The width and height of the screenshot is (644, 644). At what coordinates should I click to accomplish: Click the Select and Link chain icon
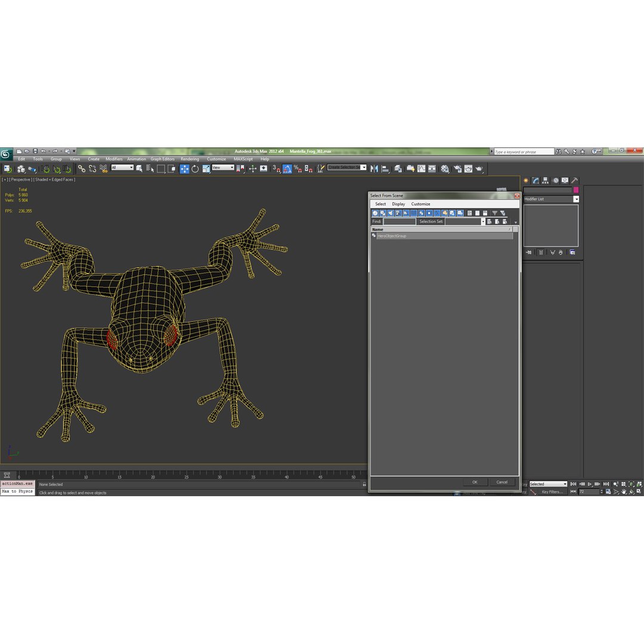coord(82,168)
